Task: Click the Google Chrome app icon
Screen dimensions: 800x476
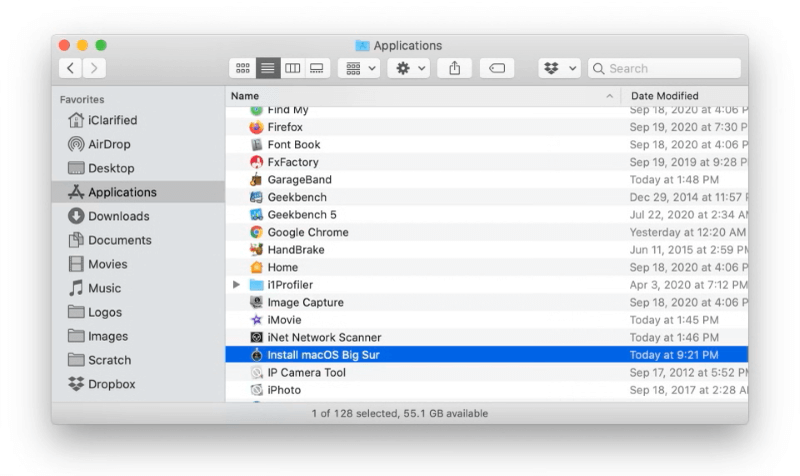Action: [x=256, y=232]
